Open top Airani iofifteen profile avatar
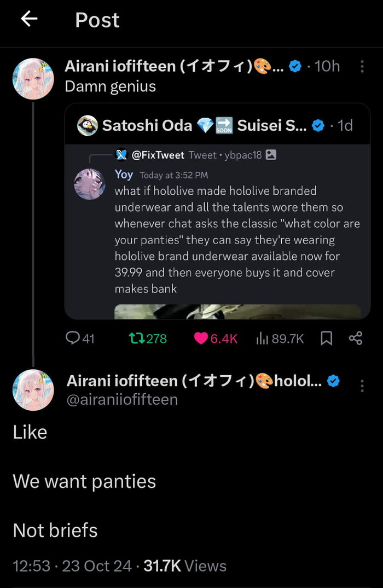383x588 pixels. [33, 79]
